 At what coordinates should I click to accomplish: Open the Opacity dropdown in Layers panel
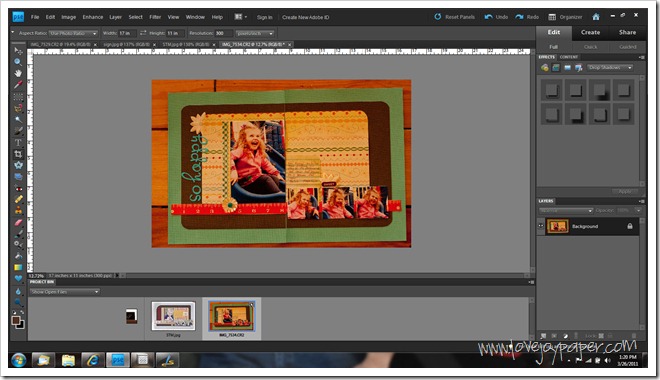(639, 210)
